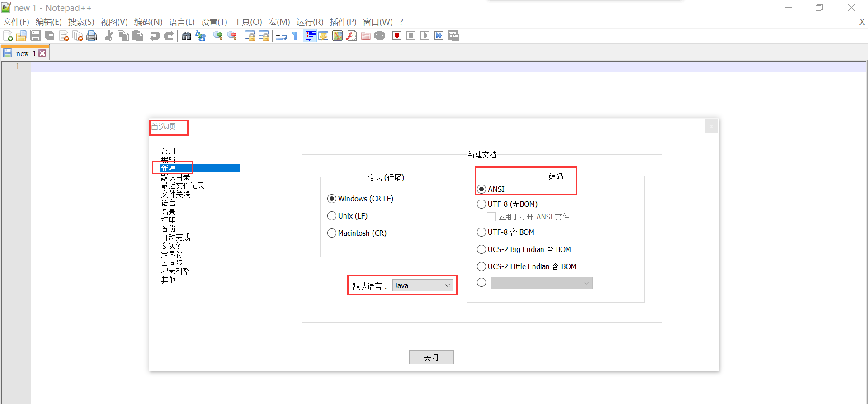This screenshot has width=868, height=404.
Task: Click the Print printer icon
Action: [92, 36]
